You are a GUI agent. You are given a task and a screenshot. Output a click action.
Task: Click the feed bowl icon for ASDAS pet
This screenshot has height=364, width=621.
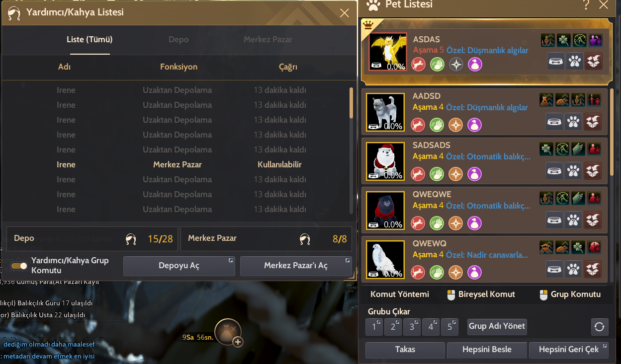[x=556, y=62]
